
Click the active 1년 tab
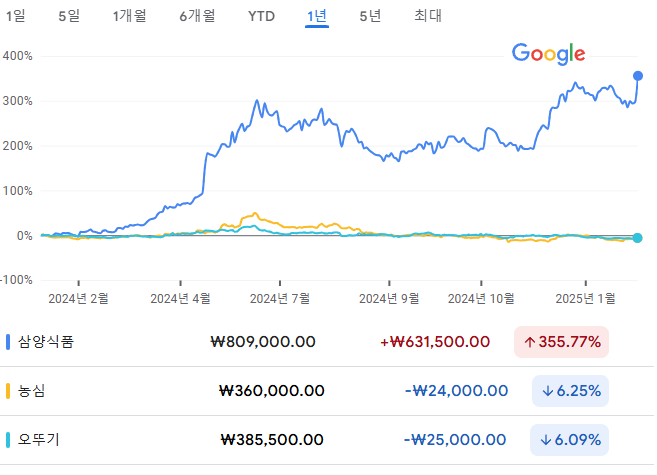point(317,17)
